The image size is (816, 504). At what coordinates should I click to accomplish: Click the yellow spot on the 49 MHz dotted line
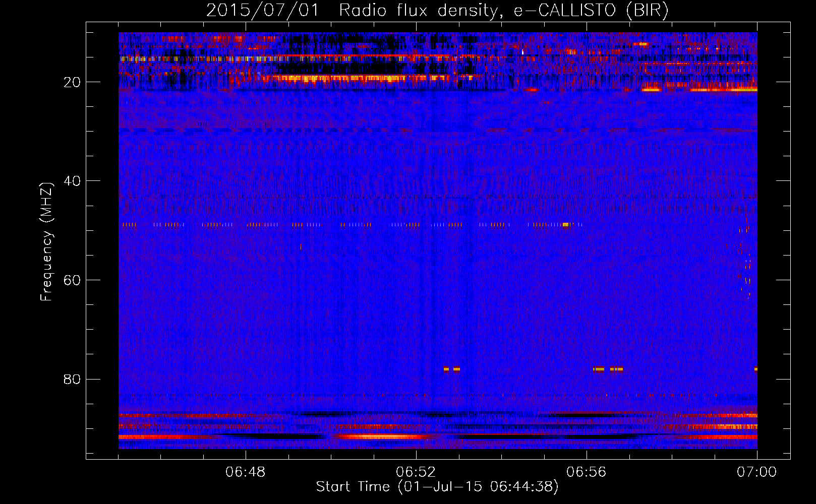565,224
